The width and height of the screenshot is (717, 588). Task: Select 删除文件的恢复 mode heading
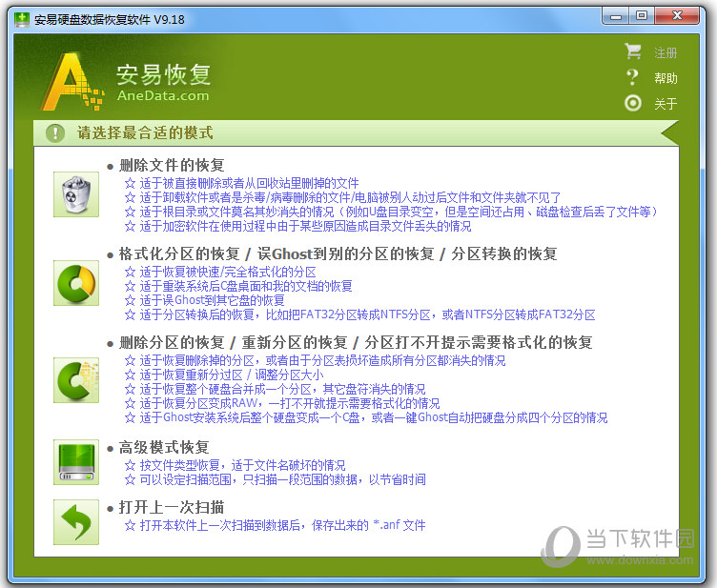(x=172, y=166)
